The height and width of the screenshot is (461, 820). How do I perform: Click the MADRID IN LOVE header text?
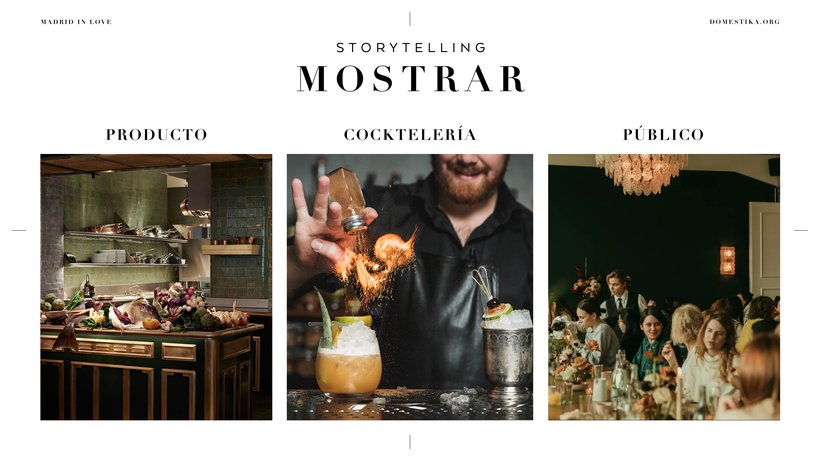(x=76, y=22)
